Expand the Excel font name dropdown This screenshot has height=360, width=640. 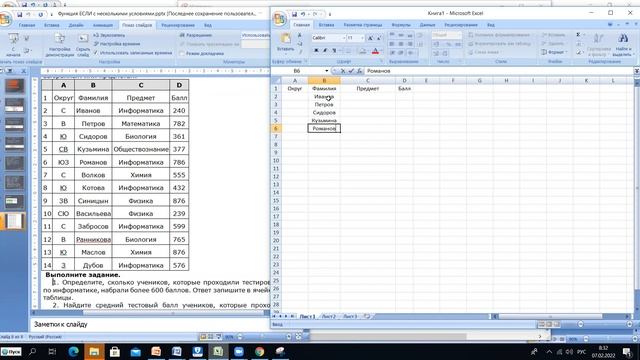coord(344,38)
